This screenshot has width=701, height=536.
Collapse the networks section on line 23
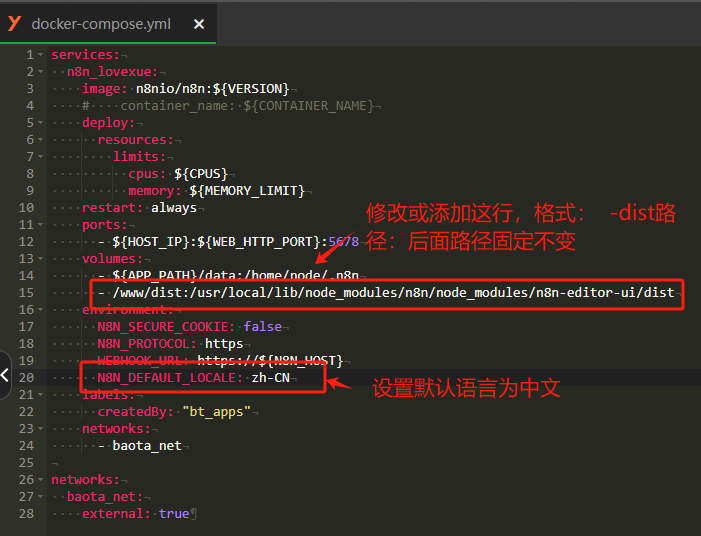(41, 428)
